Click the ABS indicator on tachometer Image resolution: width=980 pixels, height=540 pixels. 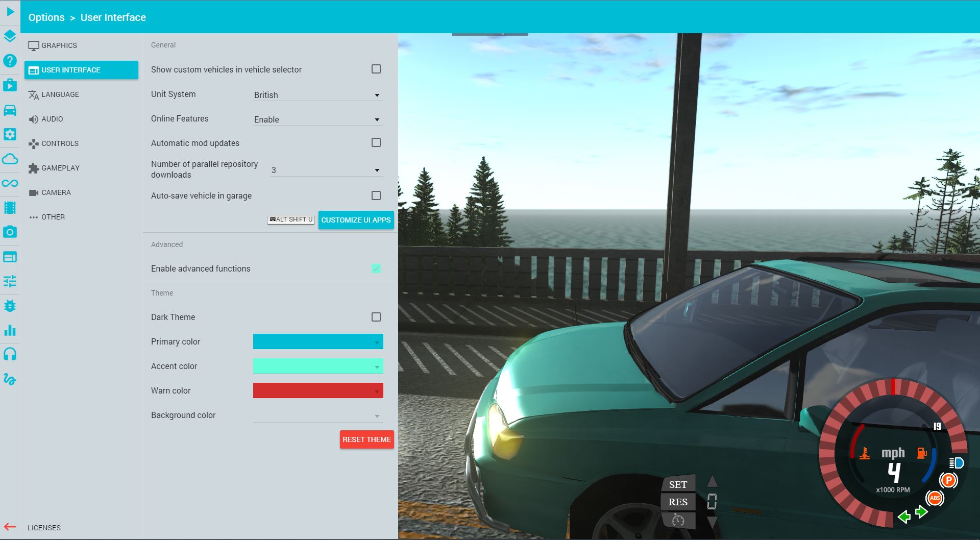[935, 498]
